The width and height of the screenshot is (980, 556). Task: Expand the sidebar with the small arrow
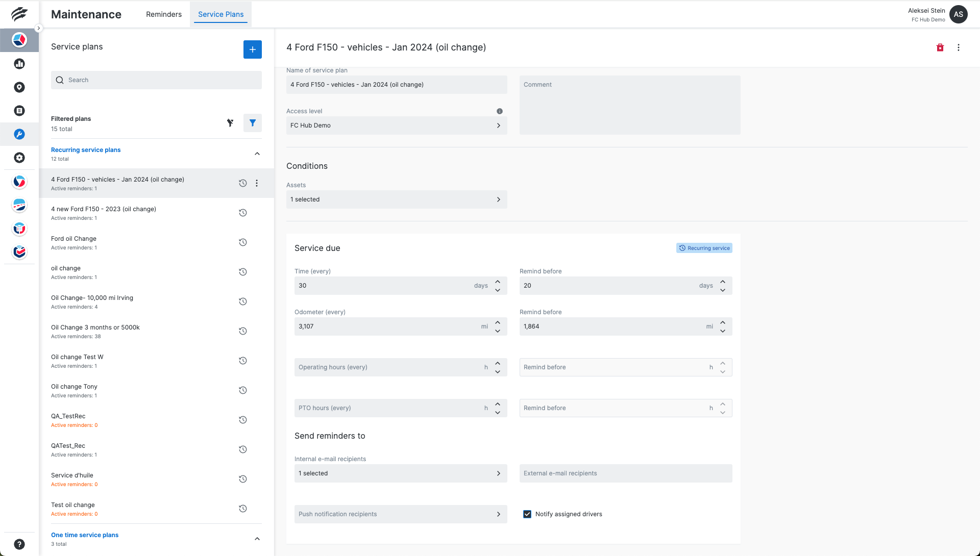(38, 28)
